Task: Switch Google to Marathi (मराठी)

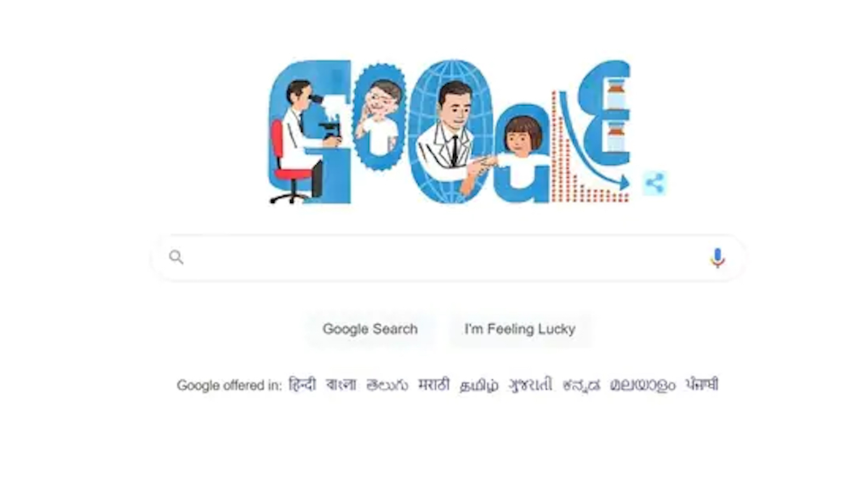Action: [434, 385]
